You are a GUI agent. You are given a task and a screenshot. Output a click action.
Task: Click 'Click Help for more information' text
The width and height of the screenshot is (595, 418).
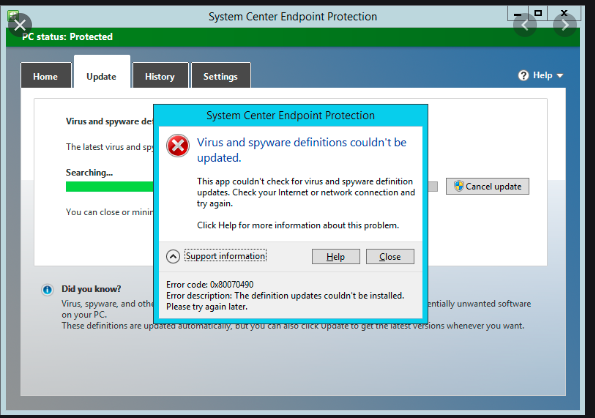pyautogui.click(x=298, y=225)
